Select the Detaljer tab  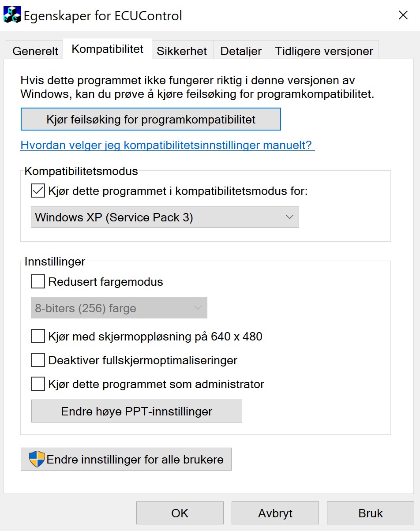coord(240,51)
